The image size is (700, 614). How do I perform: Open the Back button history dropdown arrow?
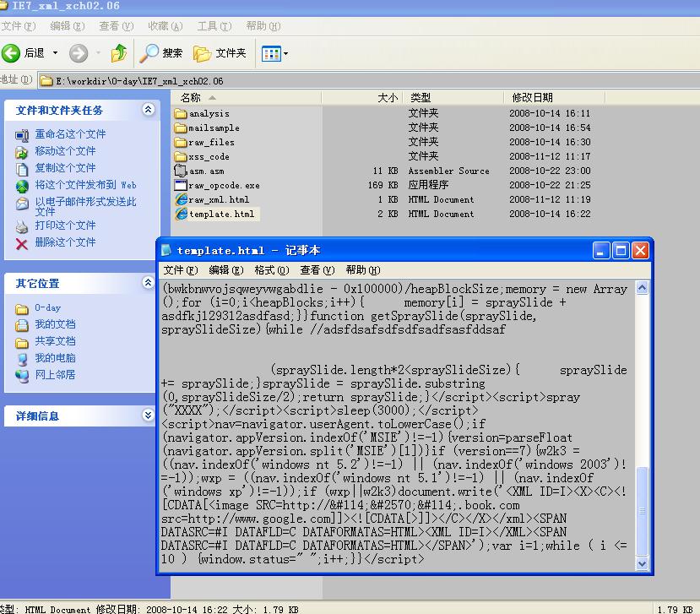coord(56,53)
